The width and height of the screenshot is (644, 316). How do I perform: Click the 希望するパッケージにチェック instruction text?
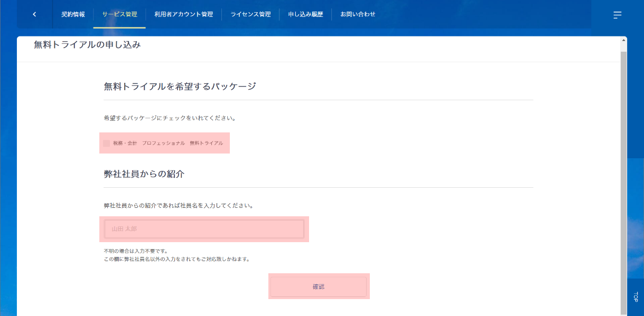(170, 118)
